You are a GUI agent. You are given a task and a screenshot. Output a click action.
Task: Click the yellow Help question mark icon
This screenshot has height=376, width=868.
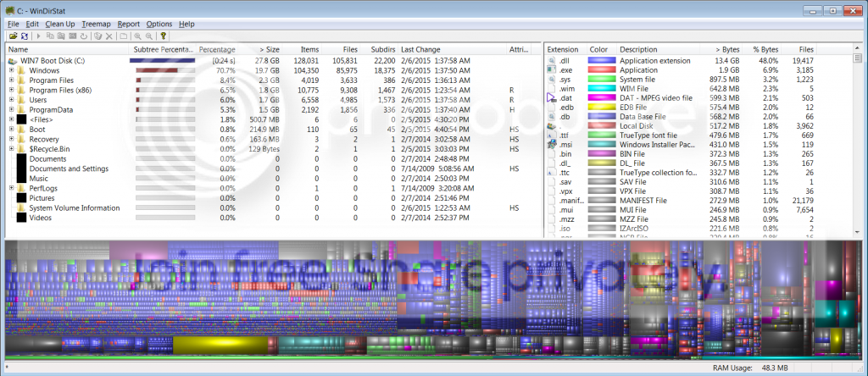coord(163,36)
